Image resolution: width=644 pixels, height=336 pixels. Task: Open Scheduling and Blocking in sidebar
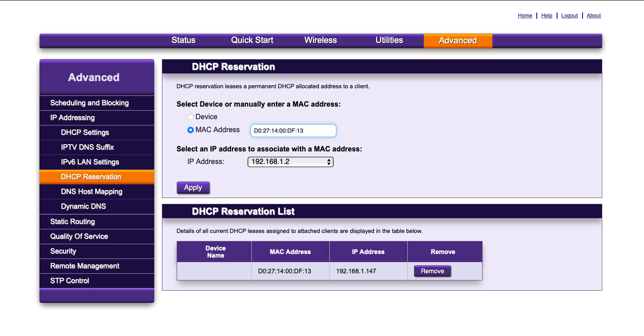[x=89, y=103]
